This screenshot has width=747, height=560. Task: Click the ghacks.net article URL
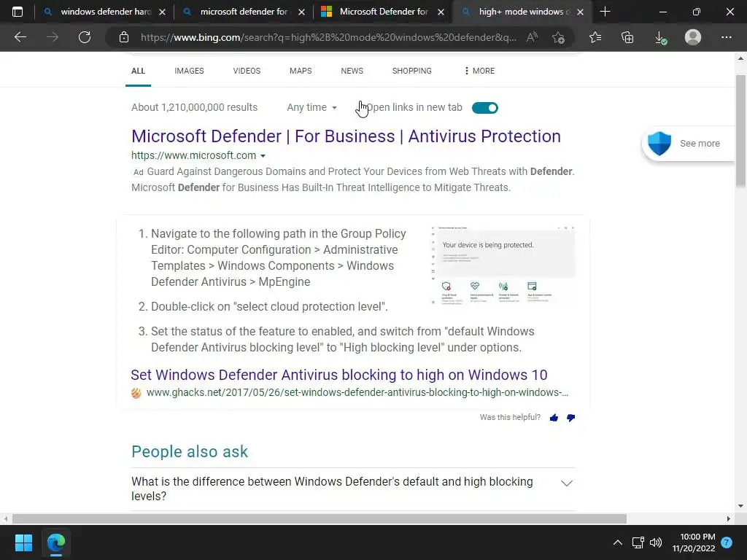tap(357, 392)
